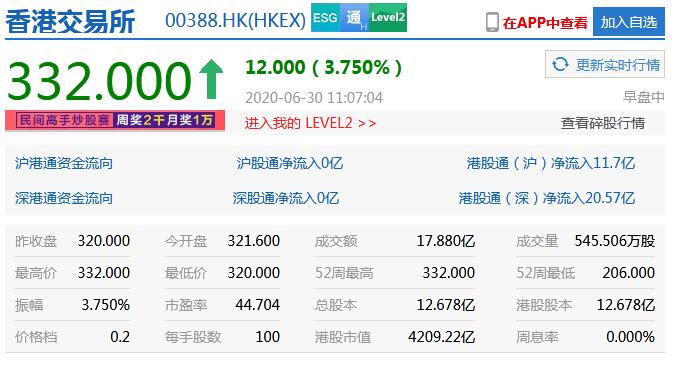Click 港股通（沪）净流入11.7亿 link

(551, 163)
